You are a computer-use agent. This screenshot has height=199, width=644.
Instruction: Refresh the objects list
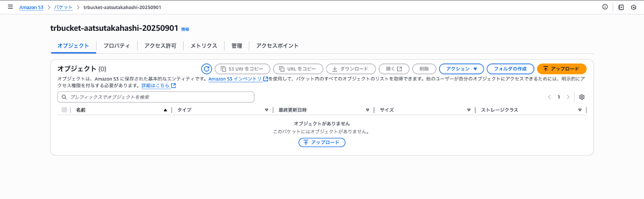(207, 69)
